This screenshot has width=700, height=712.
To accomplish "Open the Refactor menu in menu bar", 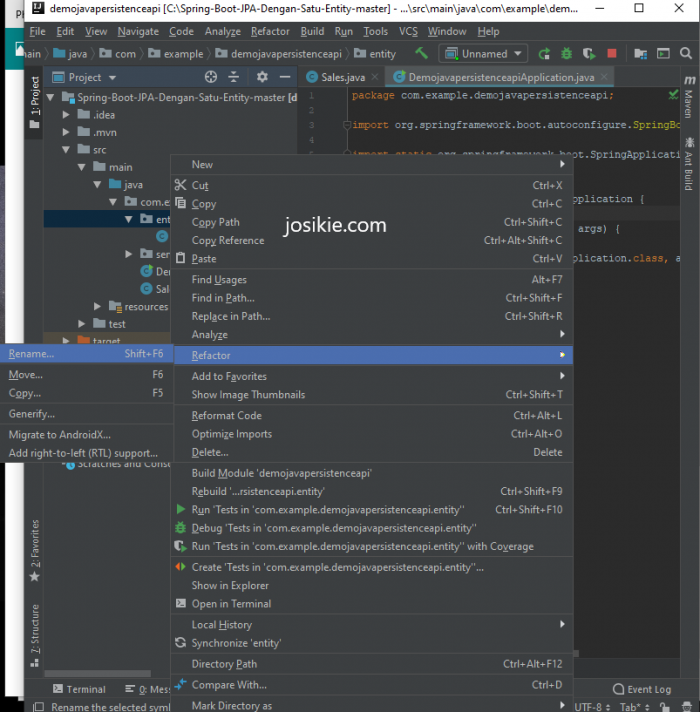I will [x=270, y=31].
